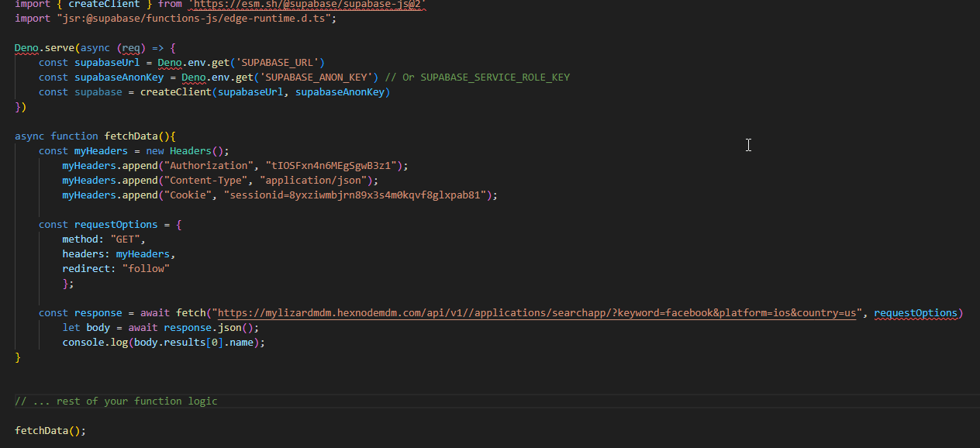Click the "GET" method value
This screenshot has height=448, width=980.
pyautogui.click(x=125, y=240)
